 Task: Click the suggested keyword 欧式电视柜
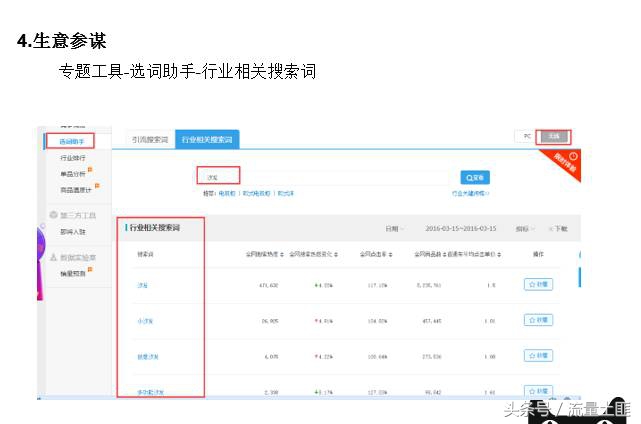click(x=256, y=193)
